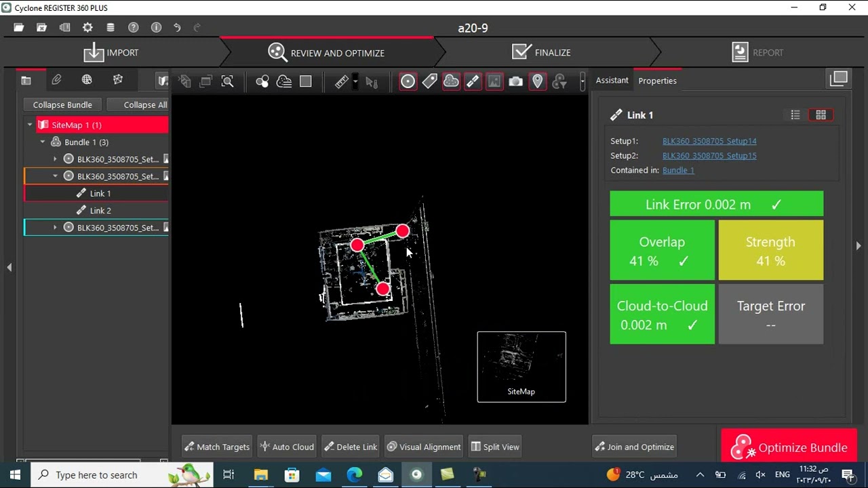Image resolution: width=868 pixels, height=488 pixels.
Task: Click the Overlap 41 % tile
Action: (x=662, y=251)
